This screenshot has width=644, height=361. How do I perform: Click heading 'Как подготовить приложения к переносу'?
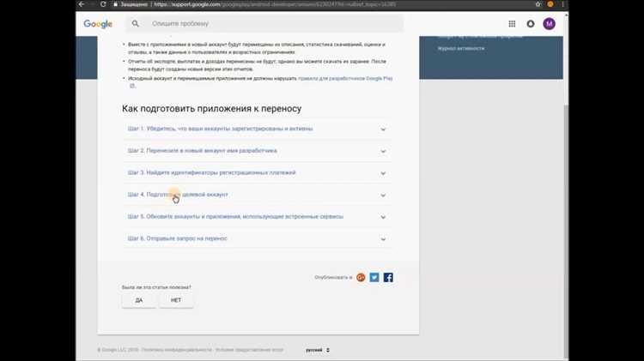pyautogui.click(x=211, y=109)
